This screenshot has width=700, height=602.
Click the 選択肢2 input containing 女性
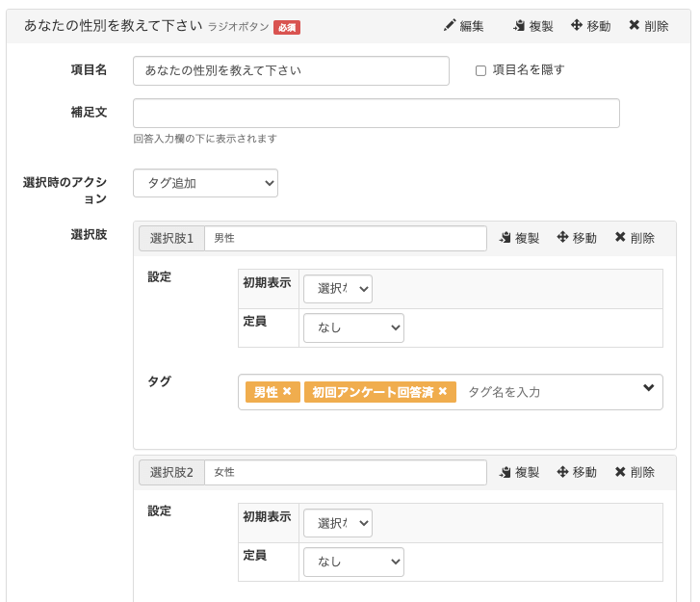(346, 473)
